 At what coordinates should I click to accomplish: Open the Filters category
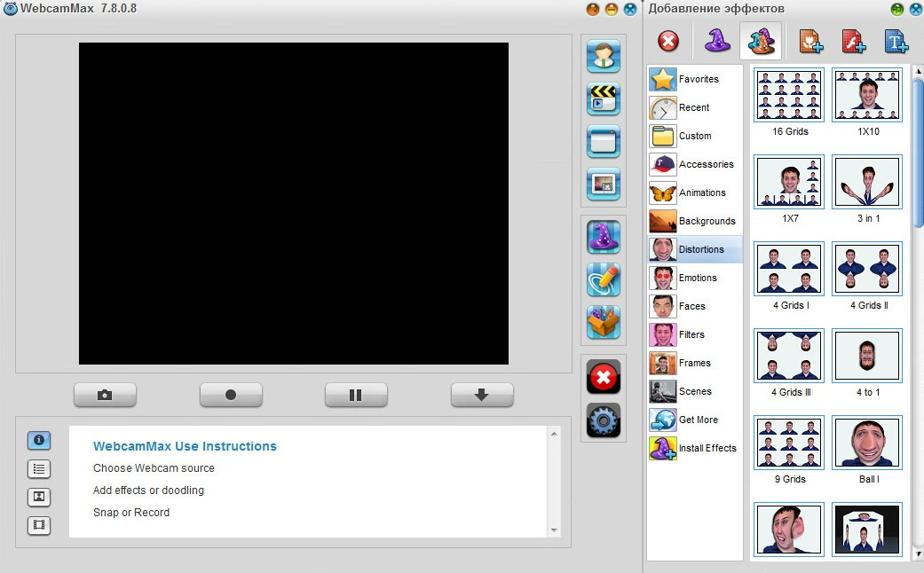(695, 334)
